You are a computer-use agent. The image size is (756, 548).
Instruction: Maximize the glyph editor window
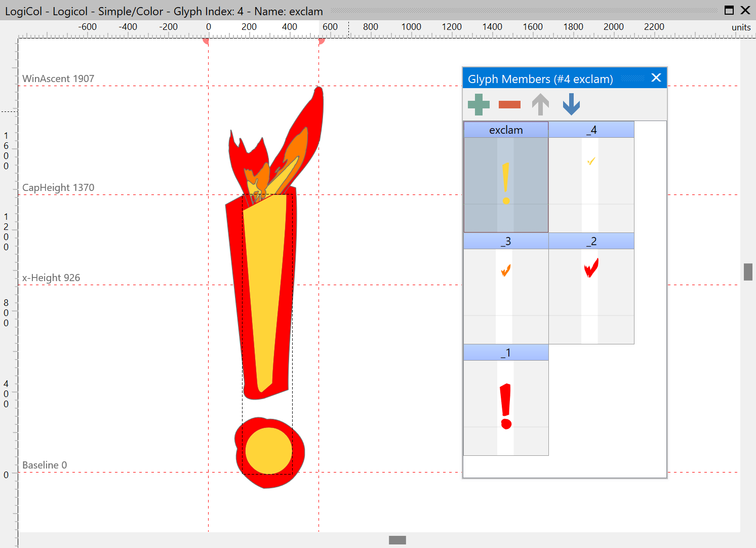(729, 10)
